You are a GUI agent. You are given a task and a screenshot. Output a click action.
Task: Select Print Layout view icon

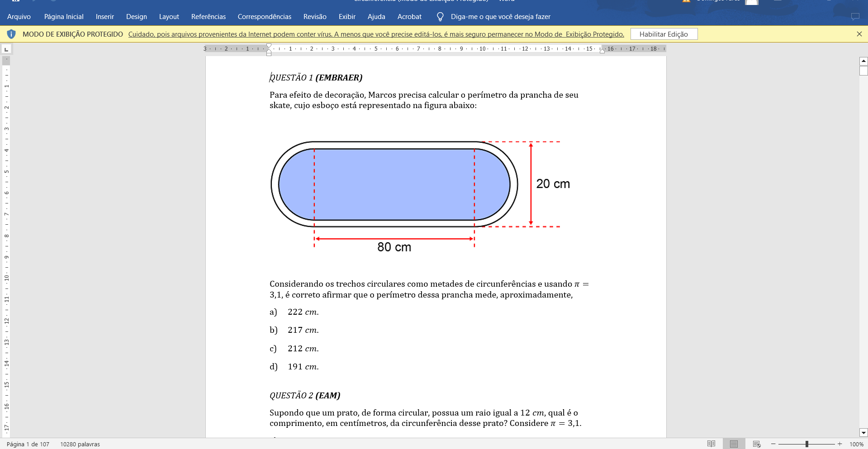click(734, 444)
